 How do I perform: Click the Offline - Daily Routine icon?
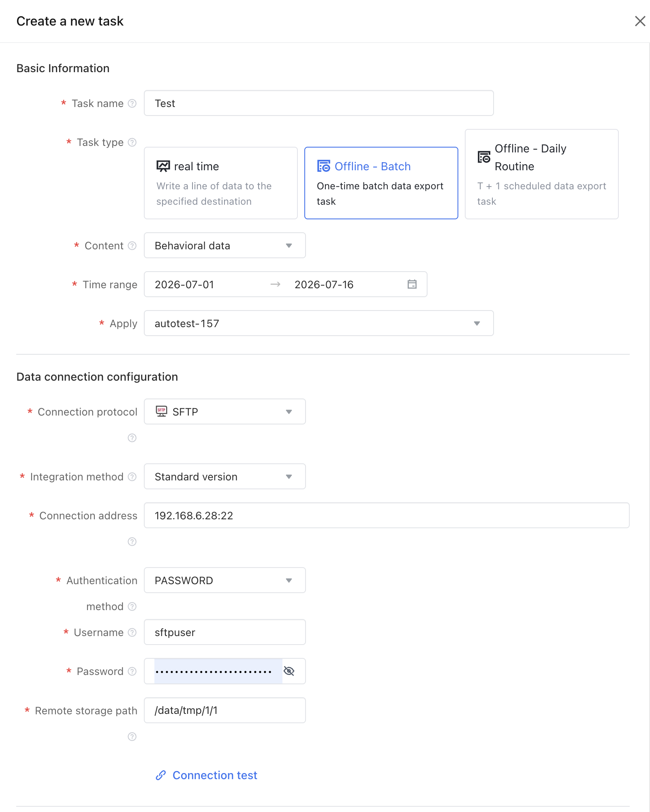point(484,157)
